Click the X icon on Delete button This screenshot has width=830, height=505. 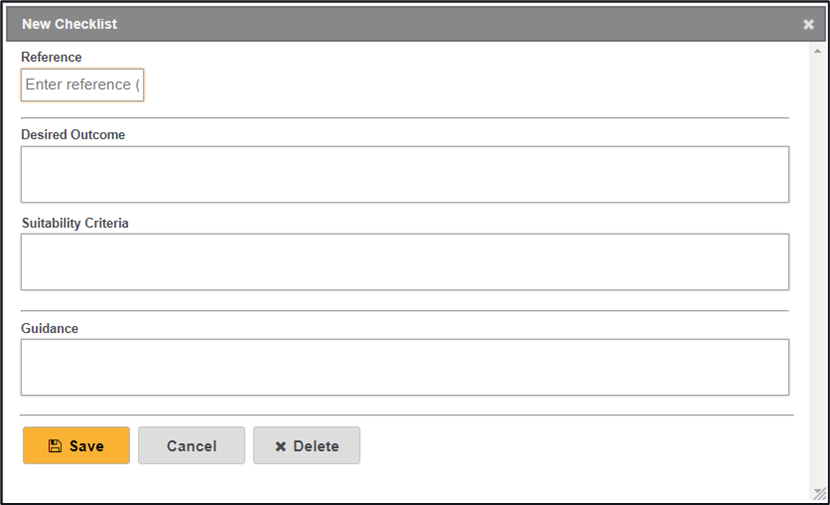[281, 446]
